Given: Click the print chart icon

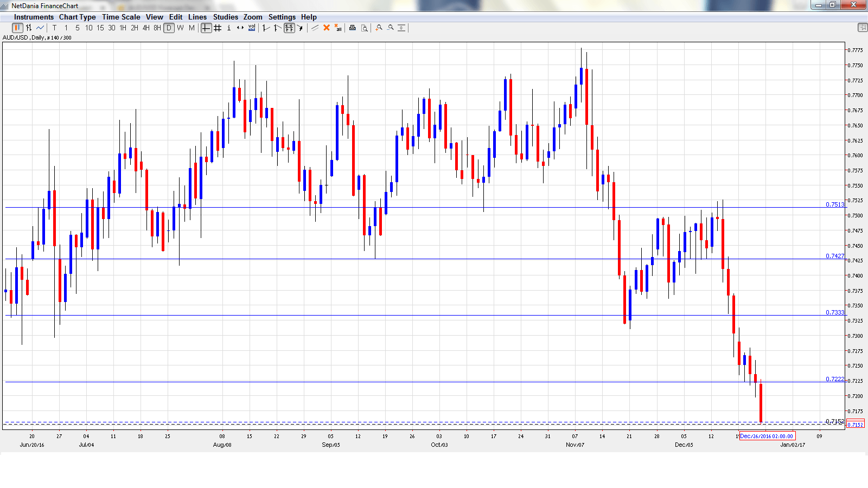Looking at the screenshot, I should 352,28.
